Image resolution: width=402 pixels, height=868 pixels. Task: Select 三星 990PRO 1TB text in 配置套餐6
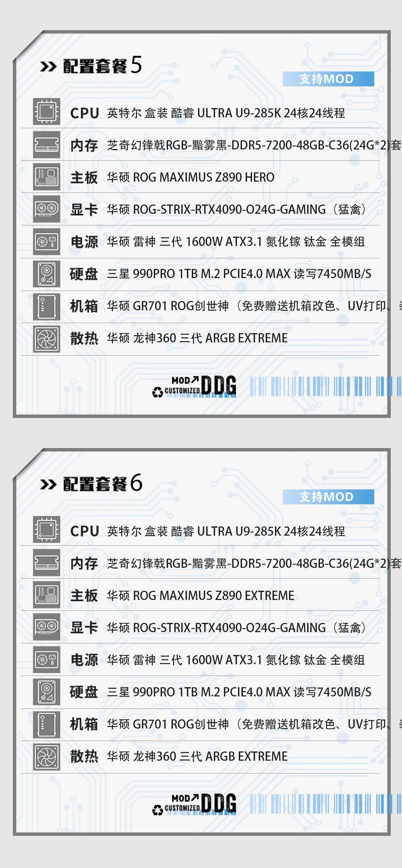[239, 692]
